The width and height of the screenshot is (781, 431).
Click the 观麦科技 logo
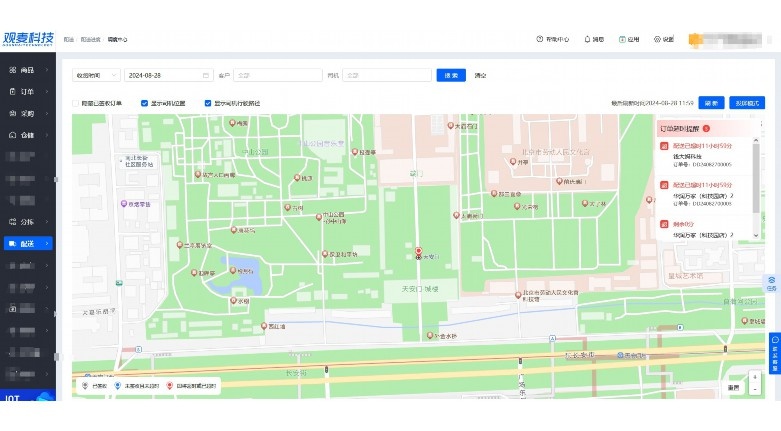pyautogui.click(x=28, y=38)
